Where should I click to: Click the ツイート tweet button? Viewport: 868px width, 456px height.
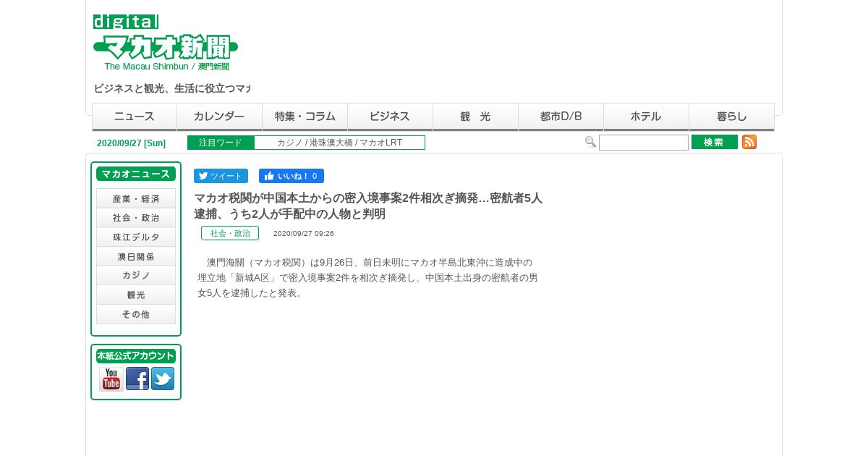221,176
